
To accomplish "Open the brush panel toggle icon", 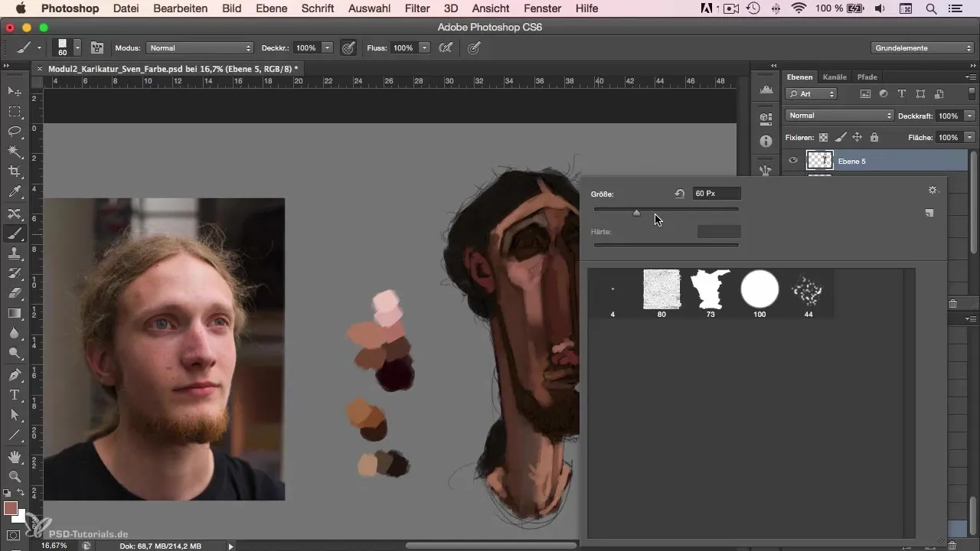I will tap(97, 47).
